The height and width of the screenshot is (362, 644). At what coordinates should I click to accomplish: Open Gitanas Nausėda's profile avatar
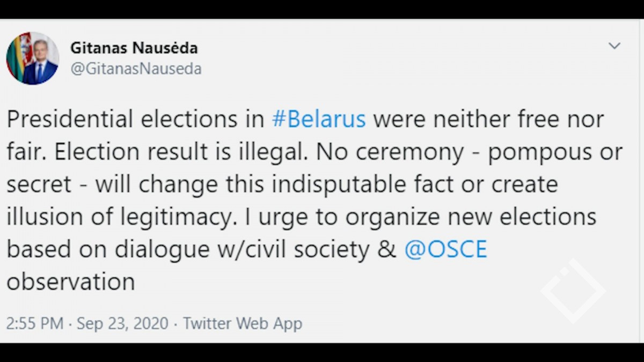(32, 58)
